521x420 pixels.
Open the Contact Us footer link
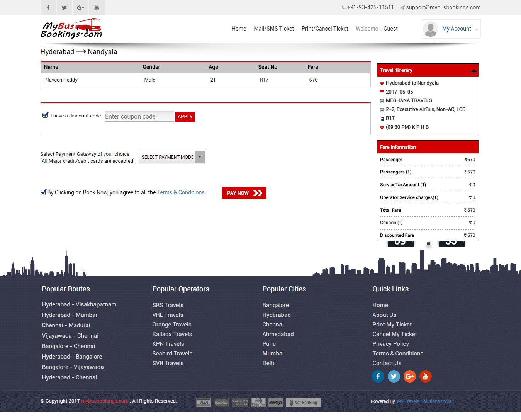point(387,363)
